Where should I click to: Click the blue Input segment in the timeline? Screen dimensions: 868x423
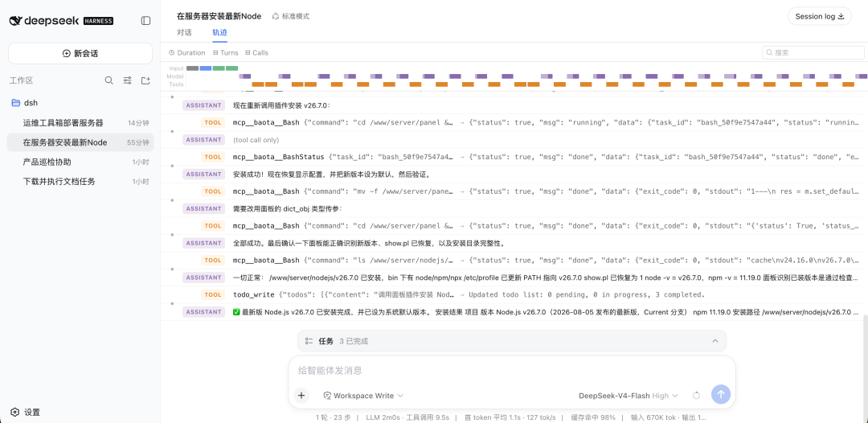pos(206,68)
